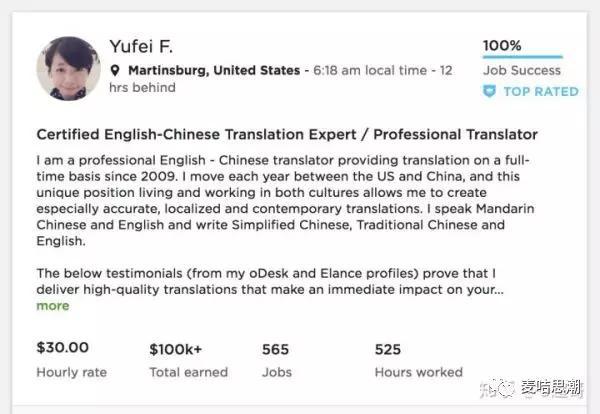Click the Job Success label

522,70
